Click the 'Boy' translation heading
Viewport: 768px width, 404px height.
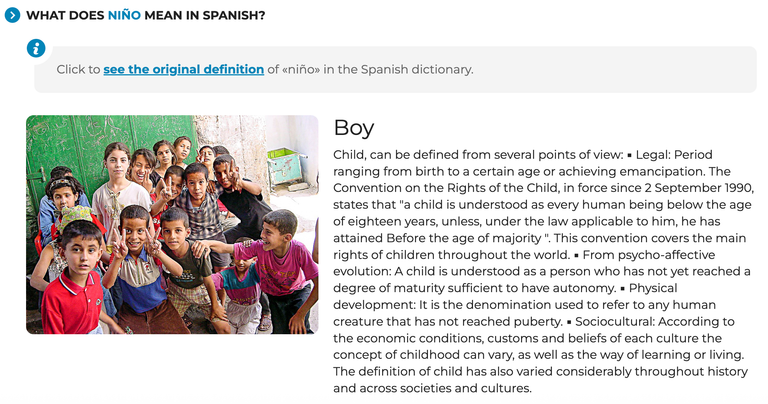[x=354, y=128]
